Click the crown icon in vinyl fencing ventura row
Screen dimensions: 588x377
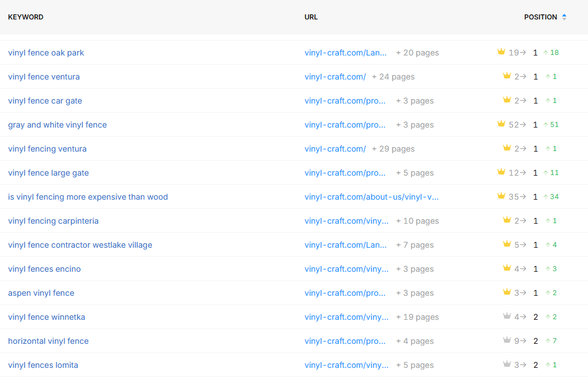pos(507,148)
